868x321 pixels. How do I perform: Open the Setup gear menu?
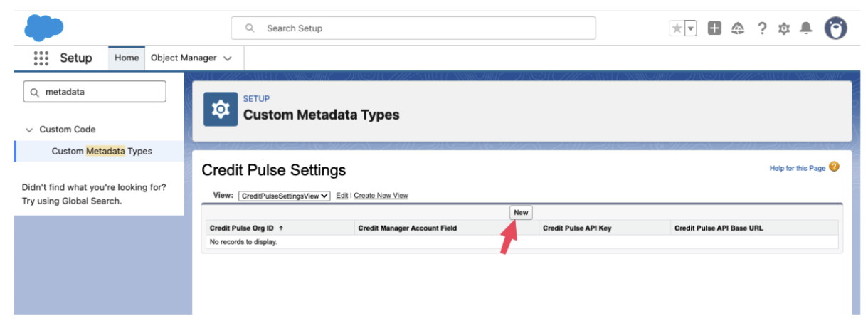(x=784, y=28)
